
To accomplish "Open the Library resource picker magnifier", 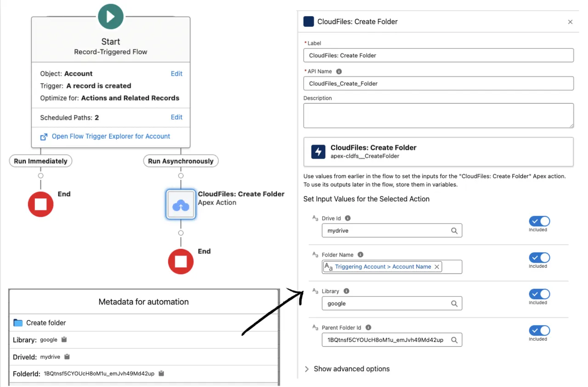I will click(x=454, y=303).
